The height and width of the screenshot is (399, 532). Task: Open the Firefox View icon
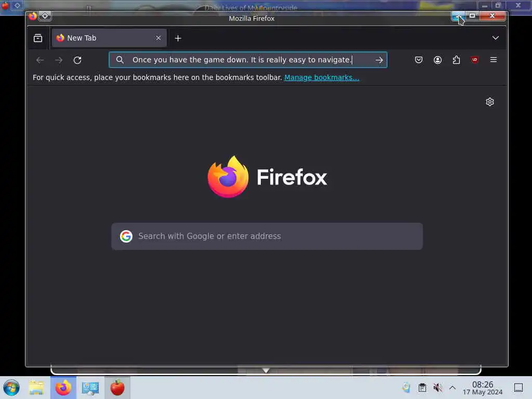click(x=38, y=38)
